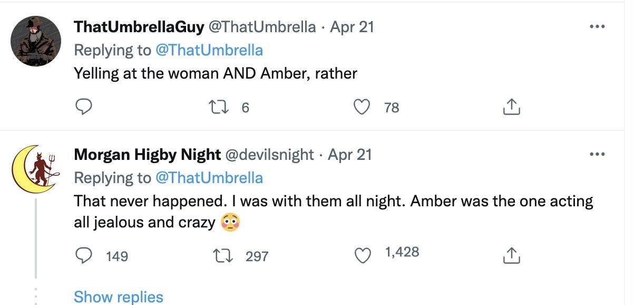Open more options on ThatUmbrellaGuy's tweet

(x=597, y=27)
